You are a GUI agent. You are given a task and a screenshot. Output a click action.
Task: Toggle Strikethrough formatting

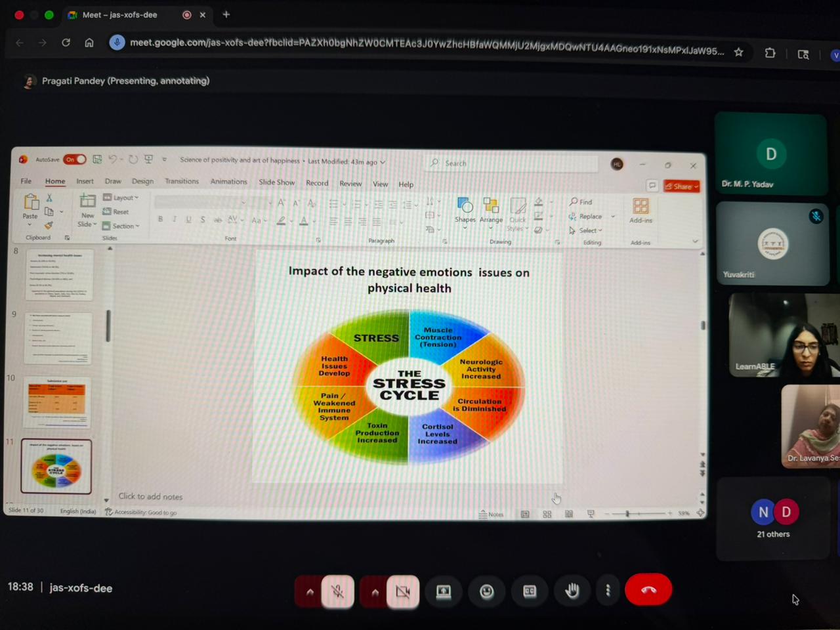point(217,220)
